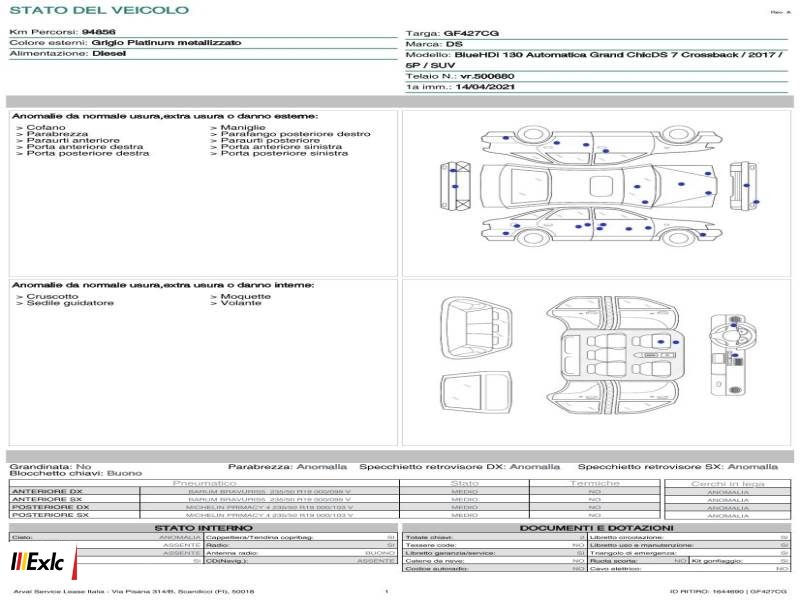The height and width of the screenshot is (600, 800).
Task: Click 'Specchietto retrovisore DX: Anomalia'
Action: (459, 466)
